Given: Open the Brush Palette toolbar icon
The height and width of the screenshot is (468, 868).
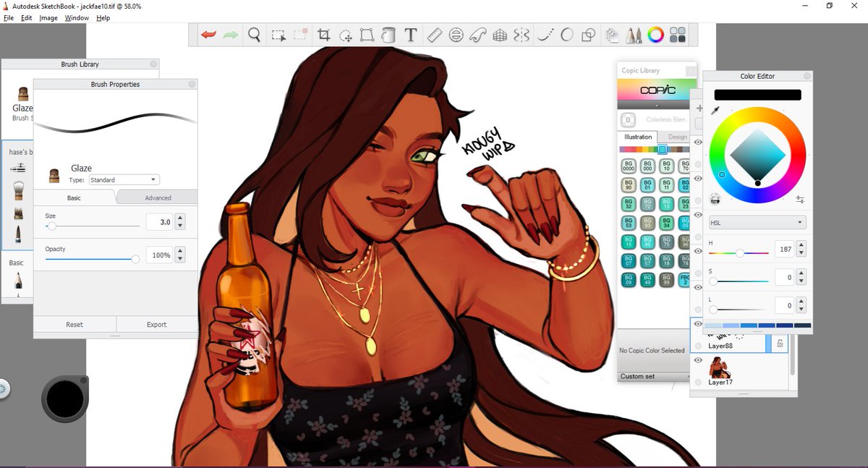Looking at the screenshot, I should coord(634,34).
